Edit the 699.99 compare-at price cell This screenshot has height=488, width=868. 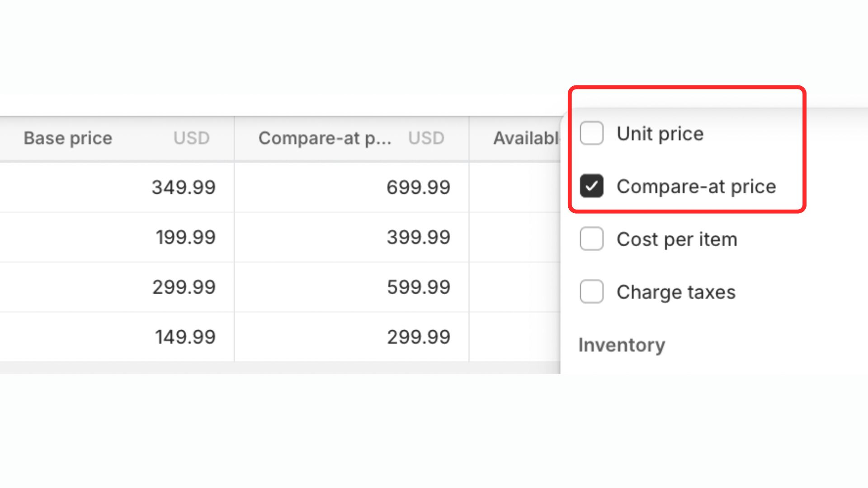click(x=418, y=188)
